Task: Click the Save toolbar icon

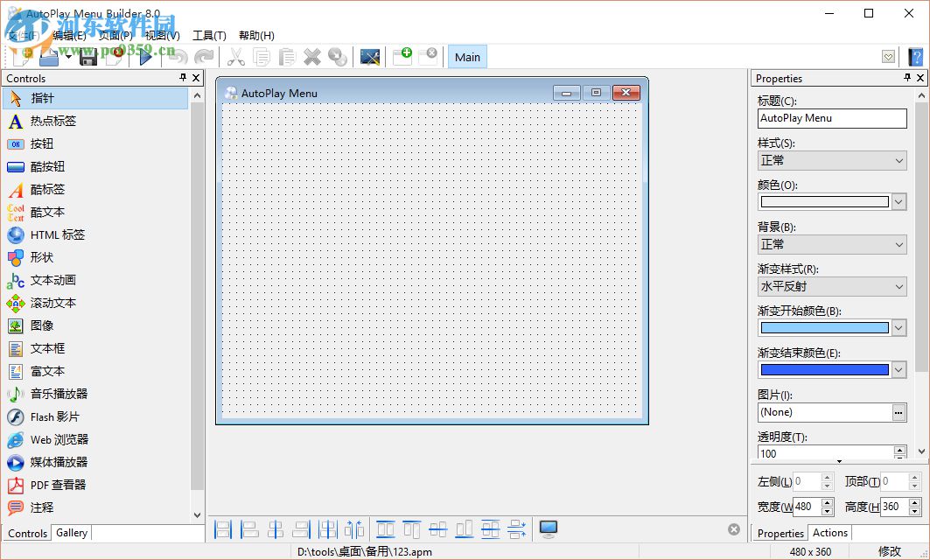Action: tap(87, 56)
